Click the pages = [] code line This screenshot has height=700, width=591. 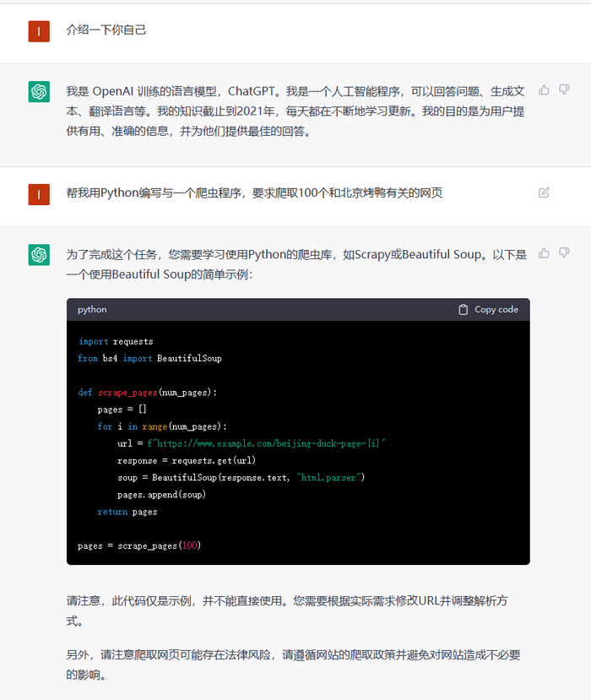pyautogui.click(x=122, y=410)
